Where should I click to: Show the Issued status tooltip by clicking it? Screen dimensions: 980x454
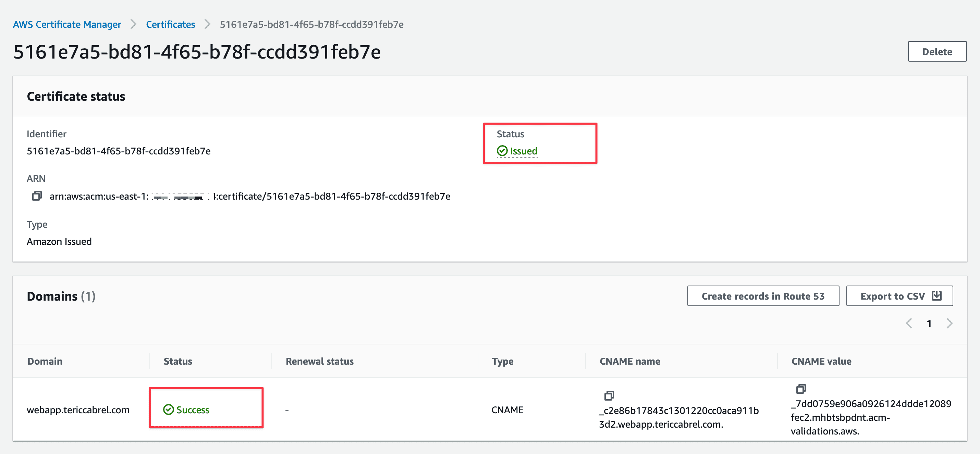click(524, 151)
